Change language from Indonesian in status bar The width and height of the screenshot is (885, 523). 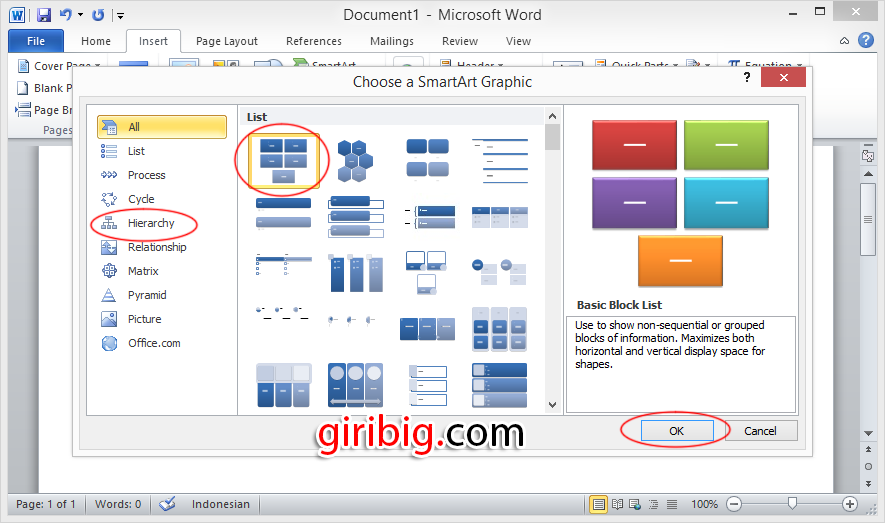pyautogui.click(x=221, y=504)
